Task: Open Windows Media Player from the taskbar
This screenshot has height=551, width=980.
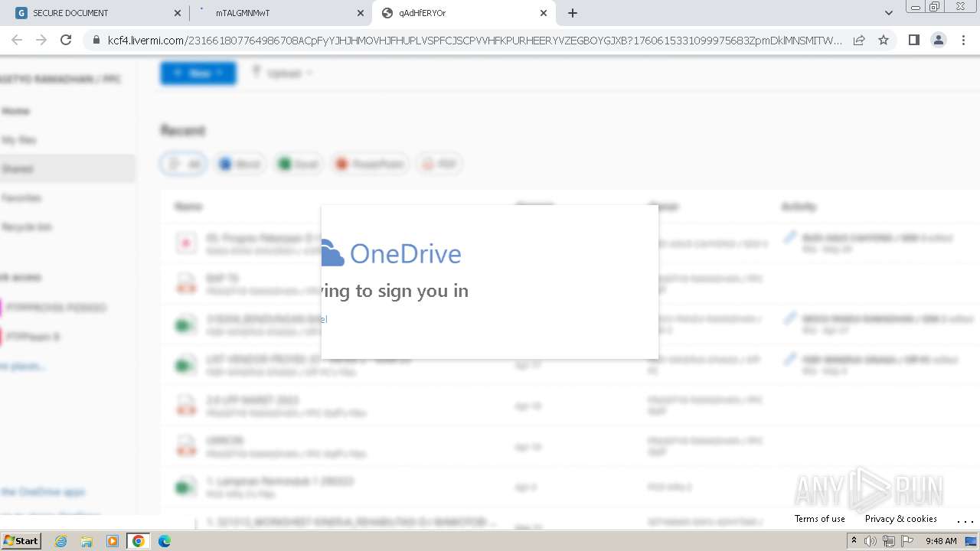Action: coord(113,541)
